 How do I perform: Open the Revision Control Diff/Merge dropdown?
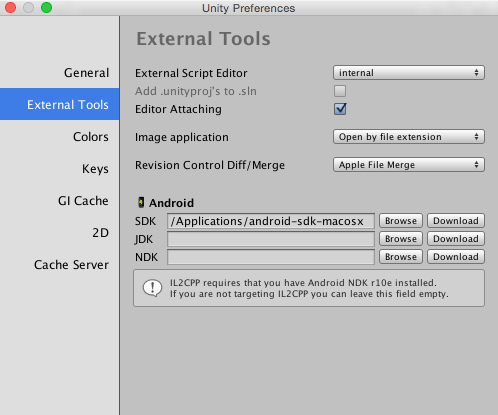(x=409, y=165)
